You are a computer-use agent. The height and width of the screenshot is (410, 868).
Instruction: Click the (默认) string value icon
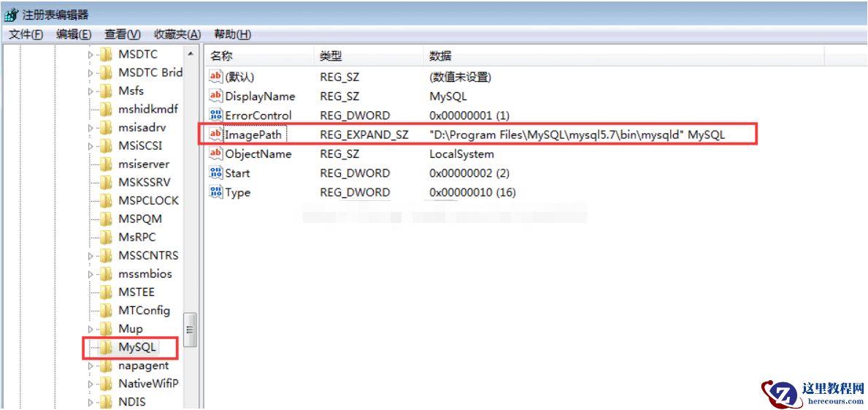(215, 77)
